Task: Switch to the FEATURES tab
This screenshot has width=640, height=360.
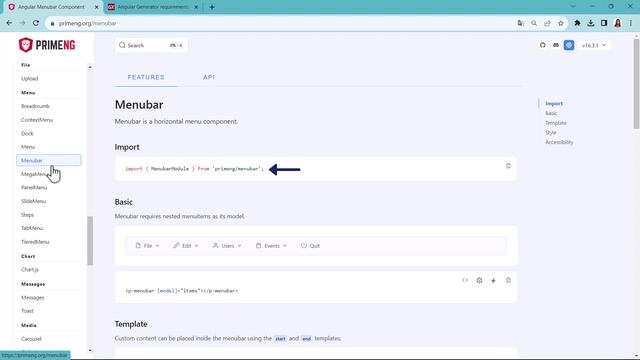Action: (x=146, y=77)
